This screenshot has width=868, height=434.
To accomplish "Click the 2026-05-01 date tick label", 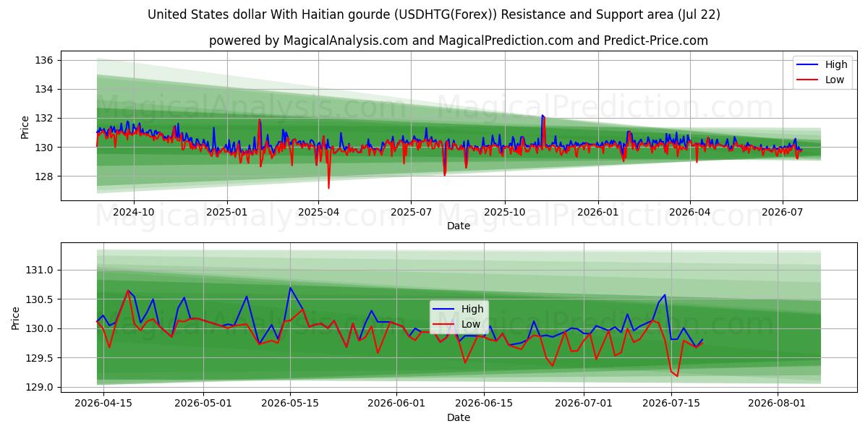I will click(203, 404).
